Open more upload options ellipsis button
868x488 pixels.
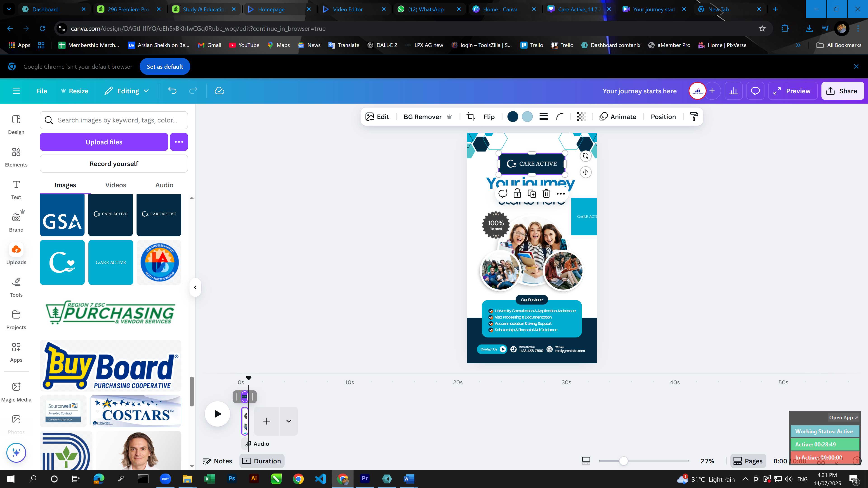[179, 142]
